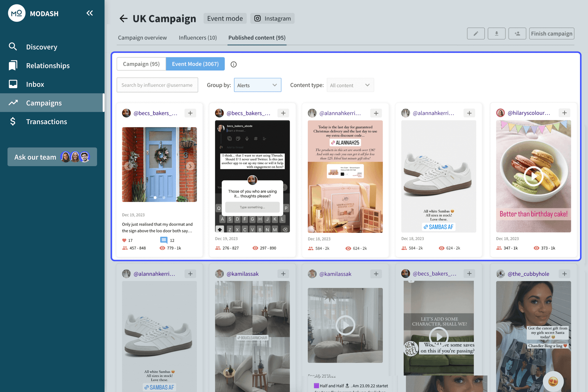Open the Threads question story thumbnail
The image size is (588, 392).
point(252,176)
